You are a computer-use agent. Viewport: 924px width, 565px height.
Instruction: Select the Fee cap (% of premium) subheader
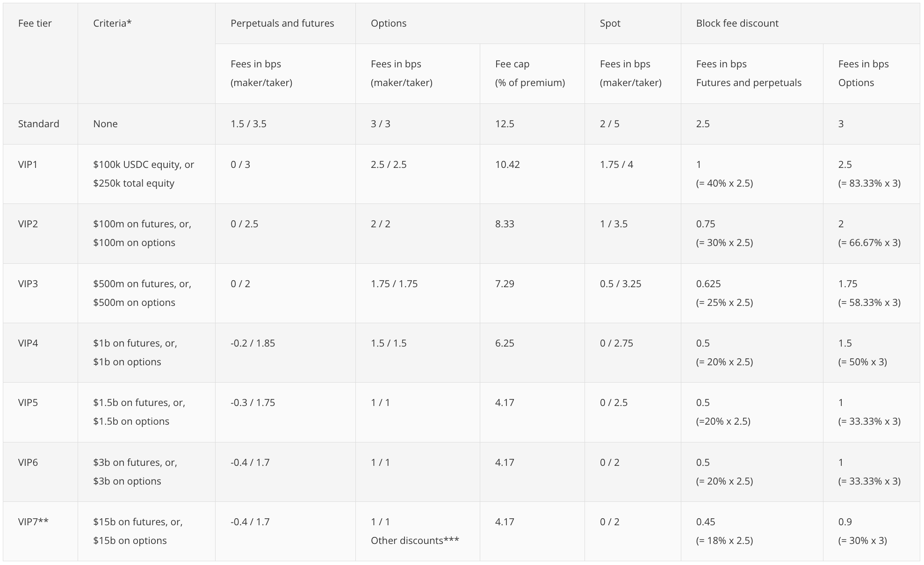pyautogui.click(x=530, y=73)
